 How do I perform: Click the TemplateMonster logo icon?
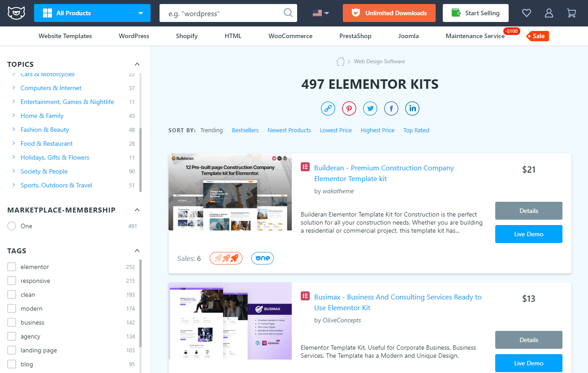(16, 13)
